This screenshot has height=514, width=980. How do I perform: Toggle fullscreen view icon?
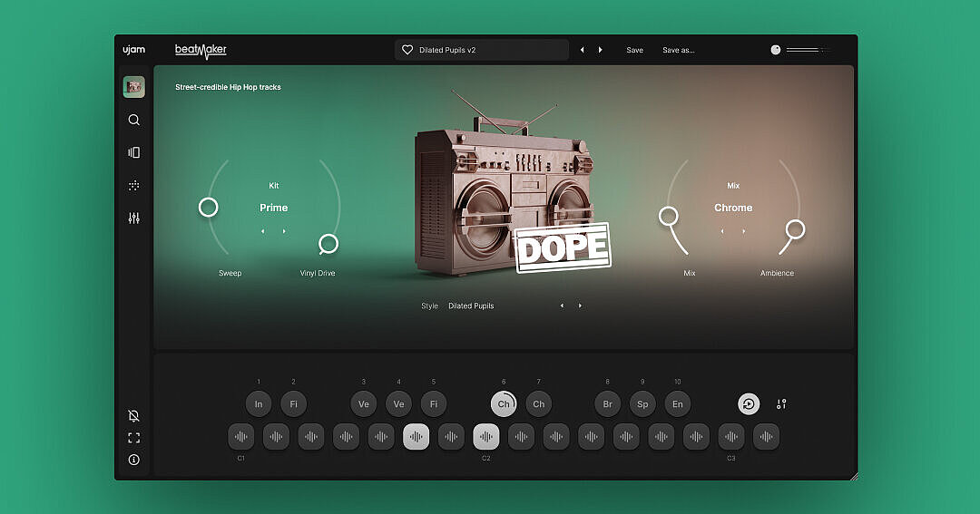pyautogui.click(x=134, y=438)
